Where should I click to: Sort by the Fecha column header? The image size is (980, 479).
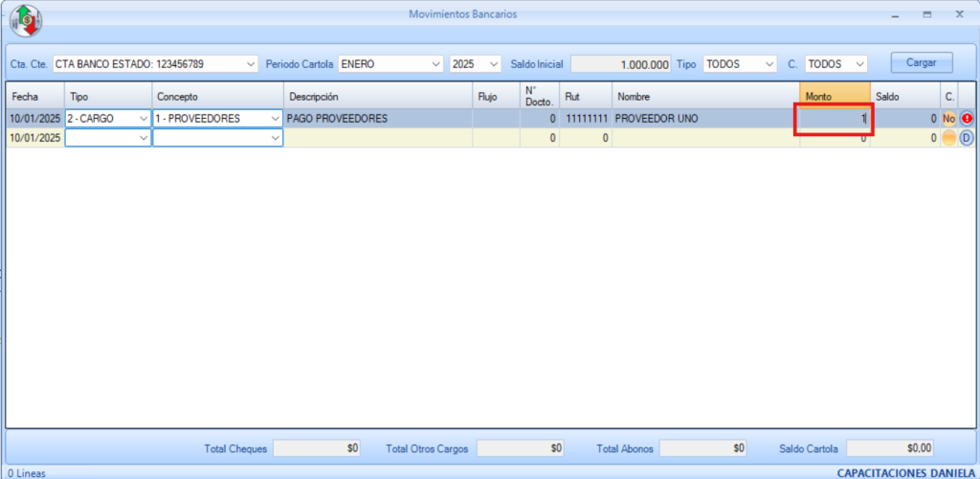point(34,97)
